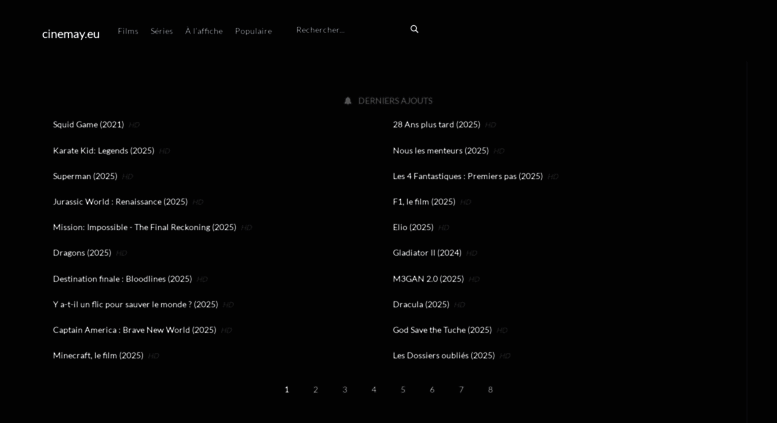Go to the Séries section

(x=161, y=31)
